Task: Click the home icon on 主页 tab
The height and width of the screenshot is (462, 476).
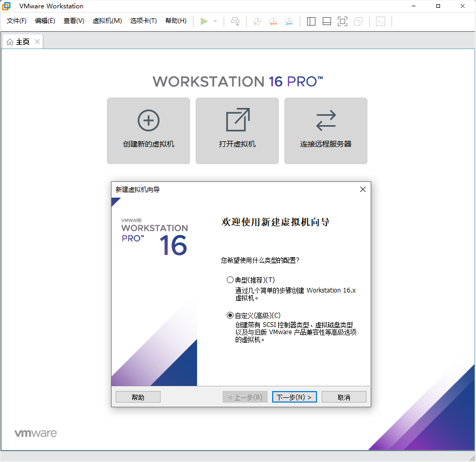Action: (10, 42)
